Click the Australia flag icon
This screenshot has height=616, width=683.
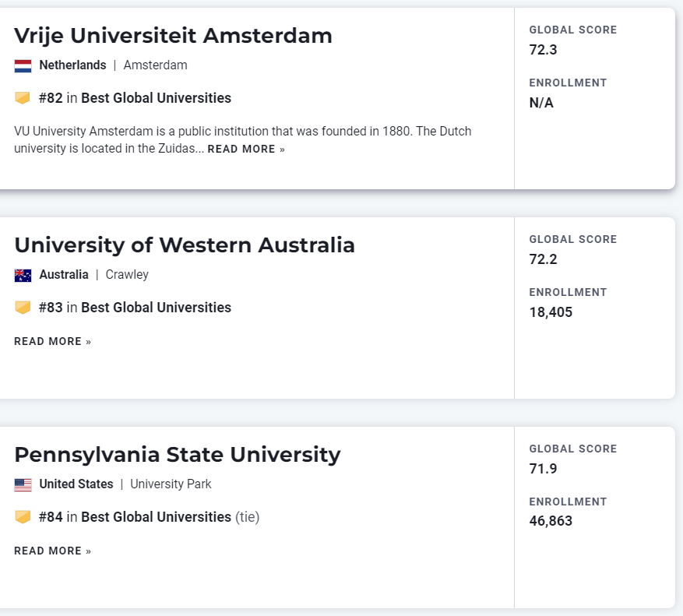point(23,275)
